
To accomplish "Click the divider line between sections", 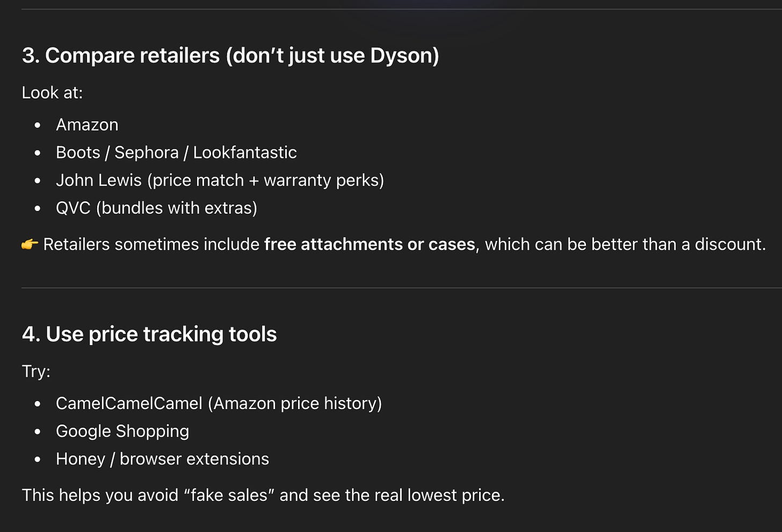I will click(402, 288).
